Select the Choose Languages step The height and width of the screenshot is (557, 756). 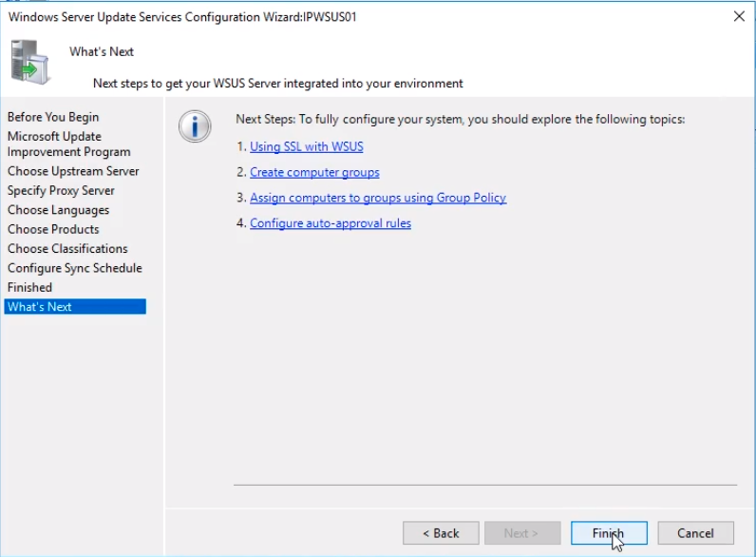coord(58,210)
